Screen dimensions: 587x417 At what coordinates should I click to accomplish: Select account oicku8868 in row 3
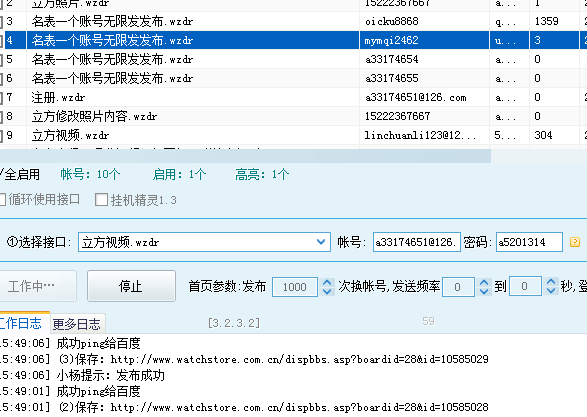pyautogui.click(x=392, y=21)
